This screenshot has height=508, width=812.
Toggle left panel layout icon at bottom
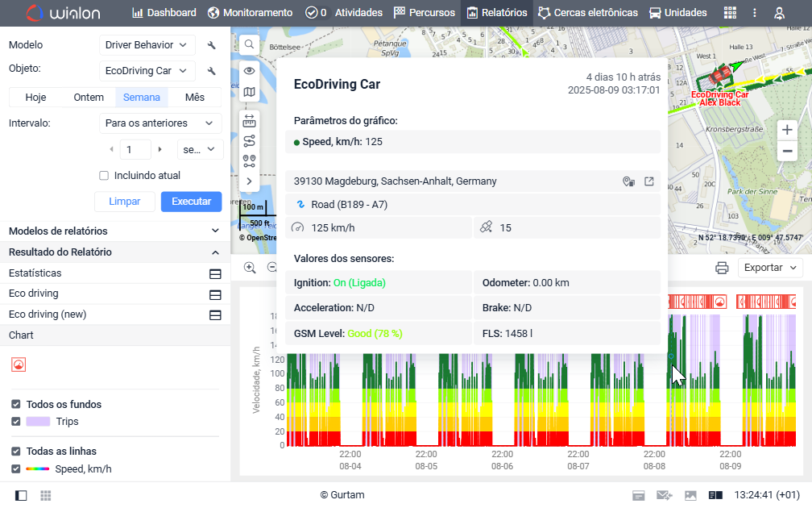tap(21, 496)
